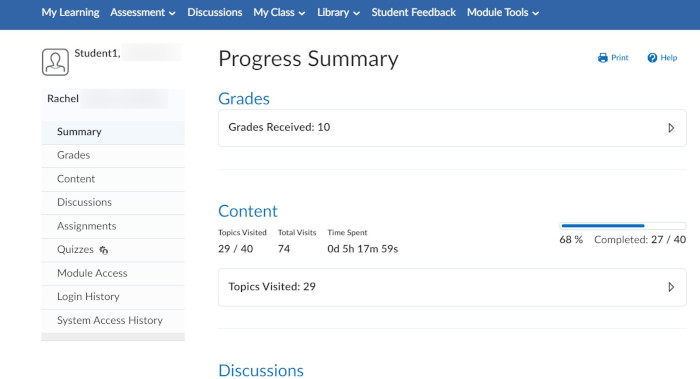This screenshot has width=700, height=379.
Task: Click the student profile avatar icon
Action: pyautogui.click(x=55, y=62)
